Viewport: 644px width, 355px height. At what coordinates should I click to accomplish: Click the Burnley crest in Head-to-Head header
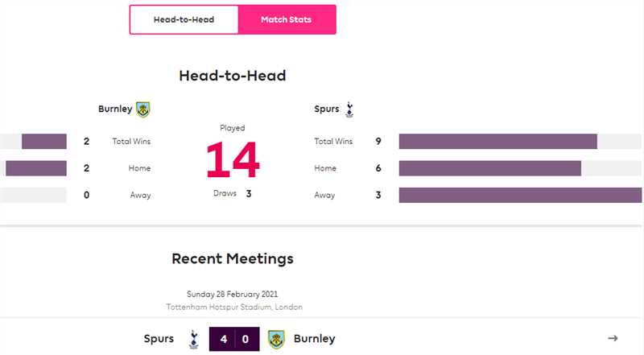[143, 109]
